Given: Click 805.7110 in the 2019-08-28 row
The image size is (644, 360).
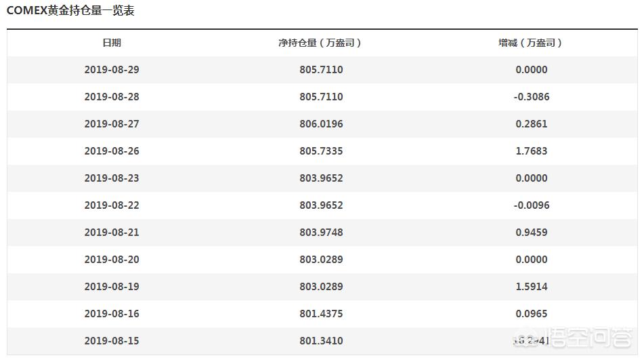Looking at the screenshot, I should point(321,96).
